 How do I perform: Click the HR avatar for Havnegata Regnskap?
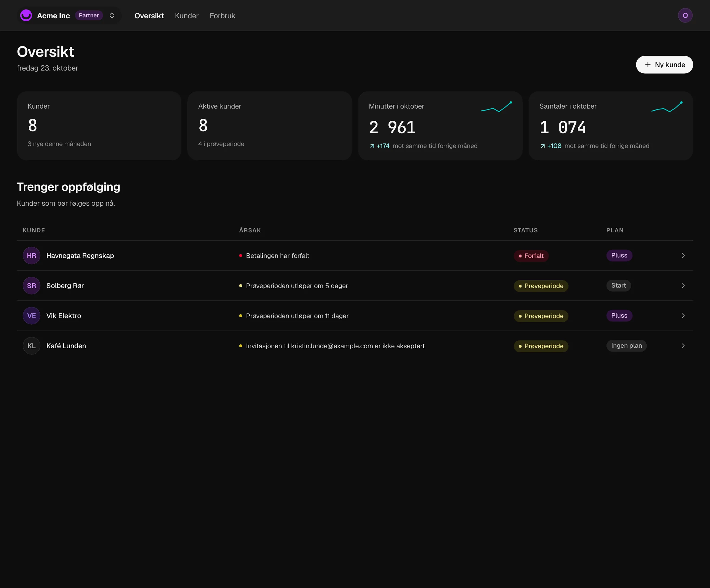point(31,256)
